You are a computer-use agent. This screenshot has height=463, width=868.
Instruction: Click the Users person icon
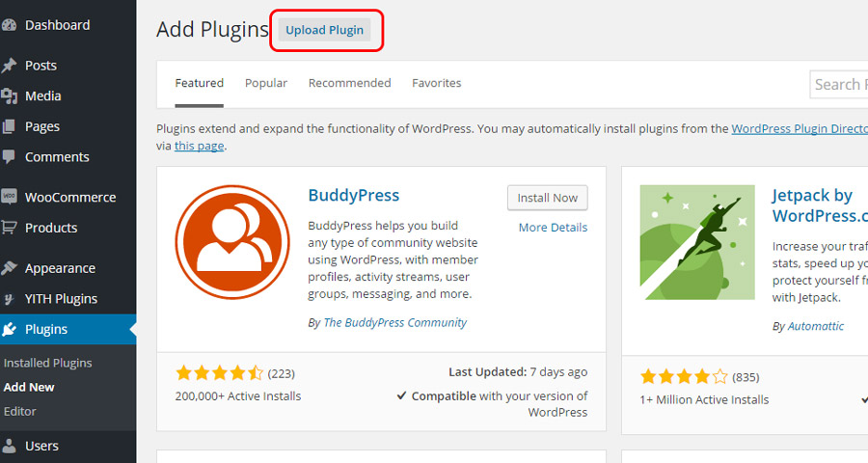pyautogui.click(x=9, y=446)
